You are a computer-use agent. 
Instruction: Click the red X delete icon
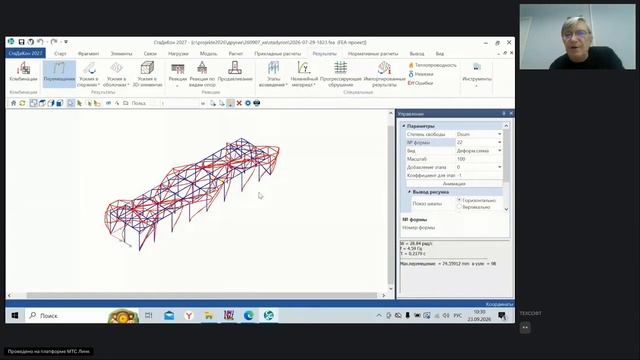pos(239,103)
